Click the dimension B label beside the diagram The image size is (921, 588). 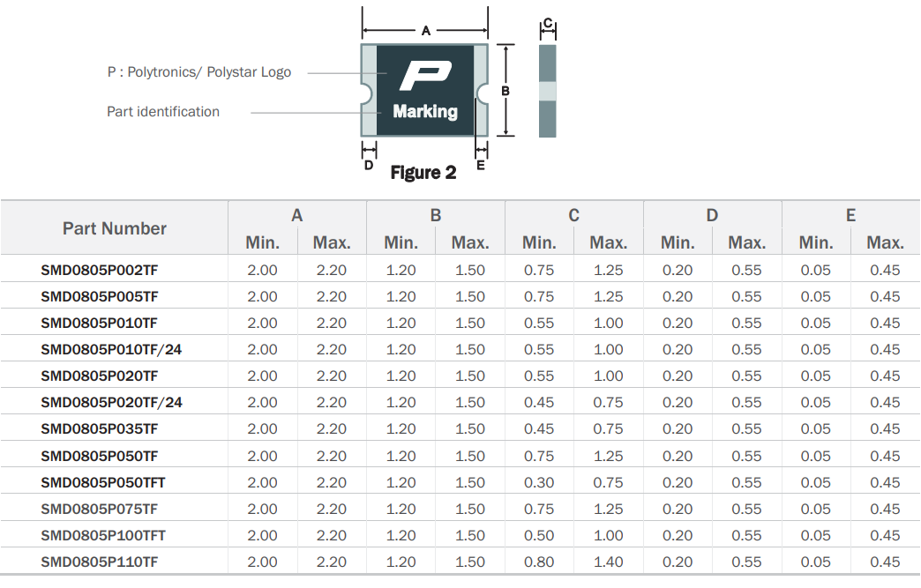coord(505,91)
